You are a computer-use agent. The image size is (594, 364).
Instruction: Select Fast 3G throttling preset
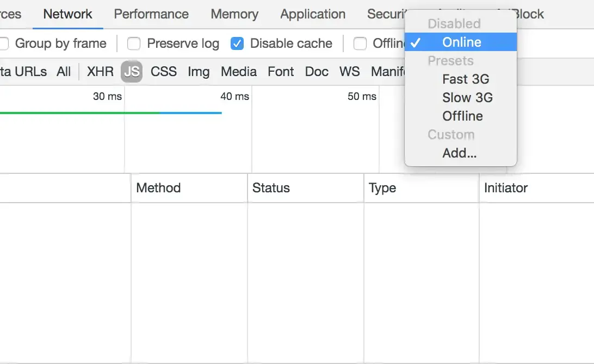pyautogui.click(x=466, y=79)
